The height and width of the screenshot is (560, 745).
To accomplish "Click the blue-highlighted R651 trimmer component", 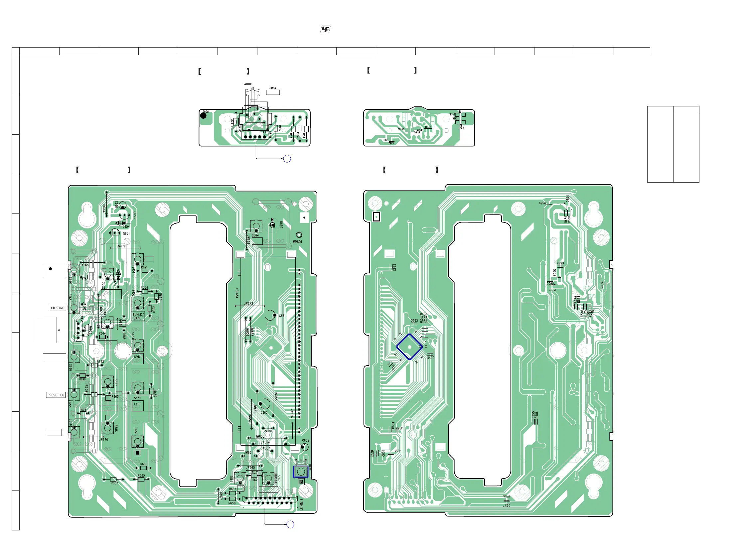I will (301, 472).
